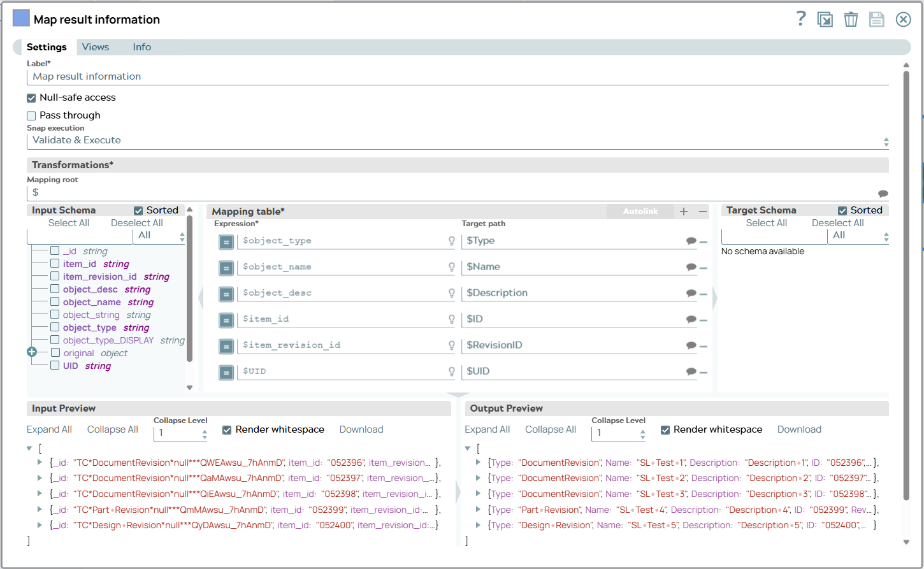Open Target Schema All filter dropdown
Image resolution: width=924 pixels, height=569 pixels.
(858, 236)
